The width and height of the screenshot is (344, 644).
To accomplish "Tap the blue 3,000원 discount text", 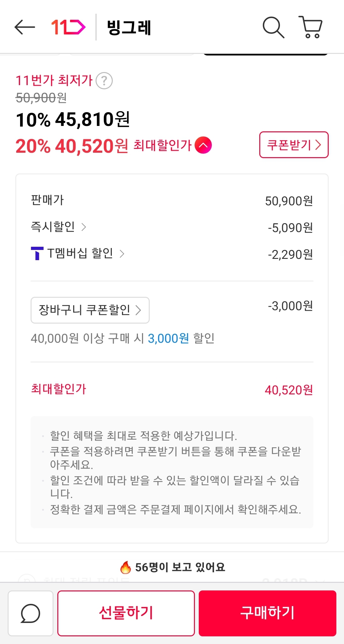I will click(x=168, y=338).
